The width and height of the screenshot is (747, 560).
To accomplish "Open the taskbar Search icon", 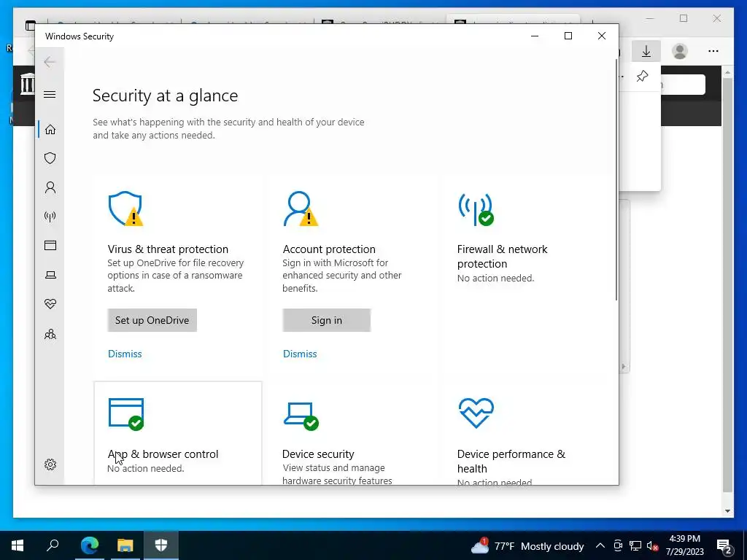I will (x=53, y=545).
